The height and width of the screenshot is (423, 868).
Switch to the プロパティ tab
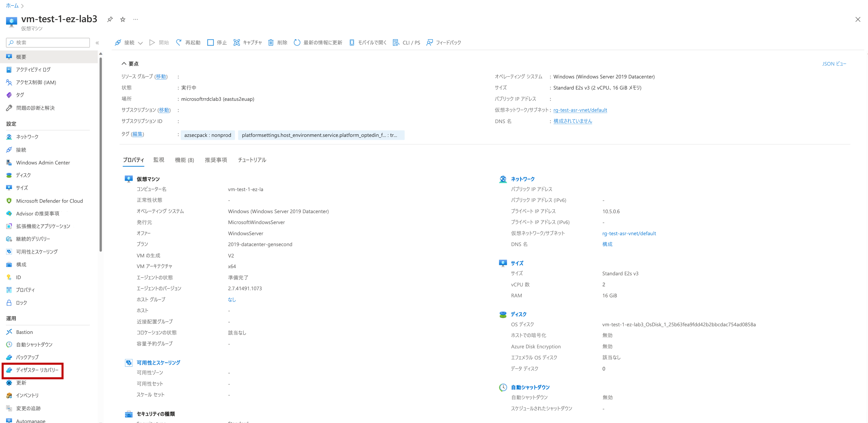(x=133, y=160)
